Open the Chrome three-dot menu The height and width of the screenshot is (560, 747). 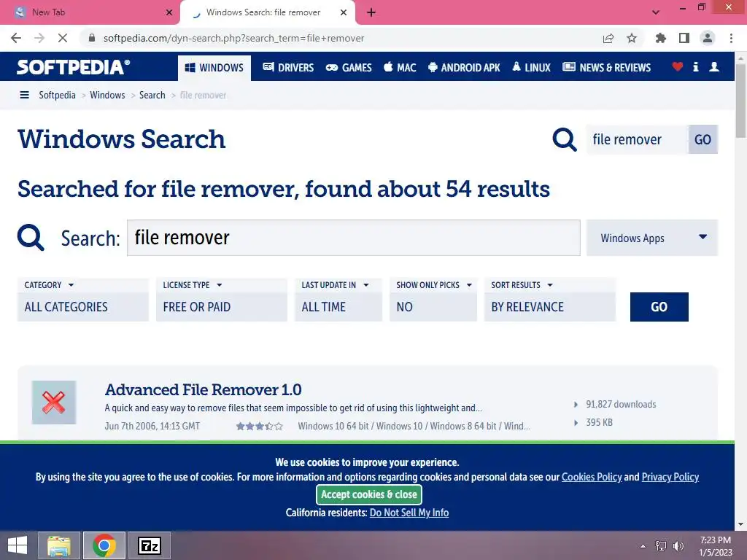point(731,38)
